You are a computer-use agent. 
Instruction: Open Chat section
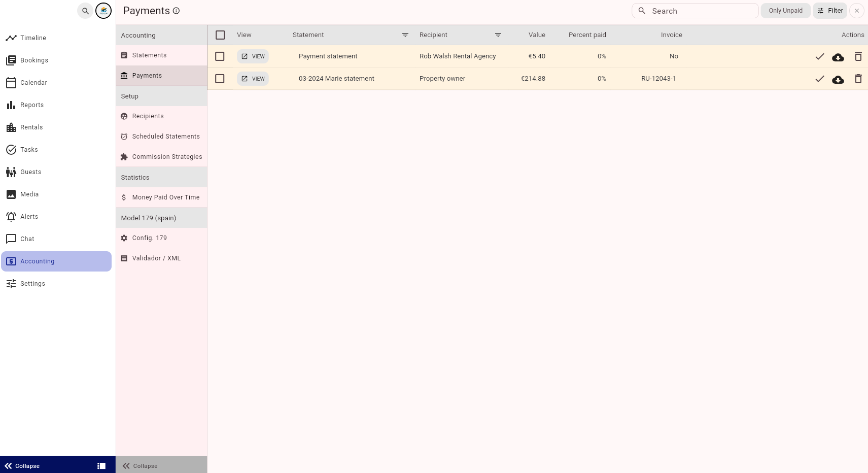(56, 239)
